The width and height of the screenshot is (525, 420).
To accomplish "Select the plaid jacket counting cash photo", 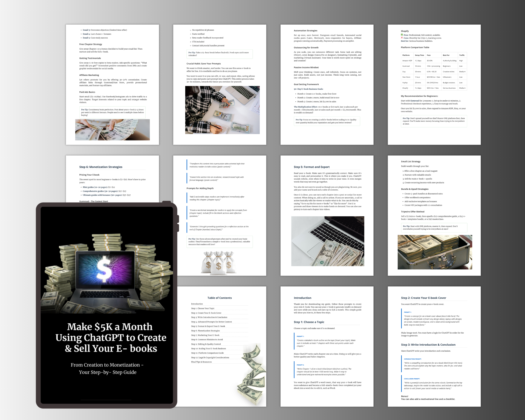I will [x=222, y=110].
